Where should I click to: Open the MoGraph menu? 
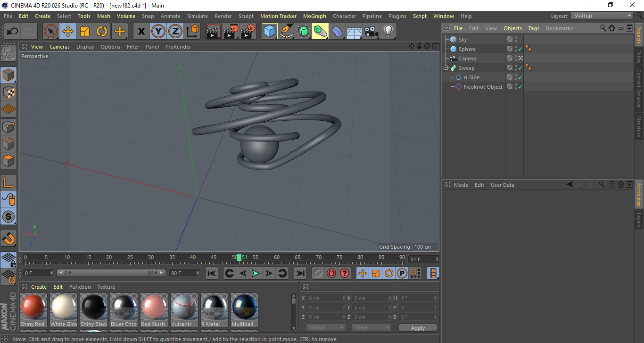314,16
